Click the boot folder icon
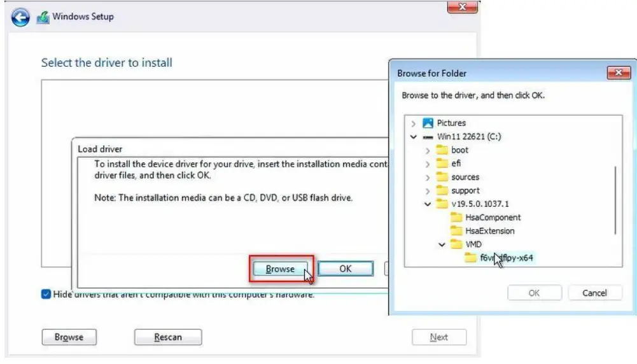 442,150
